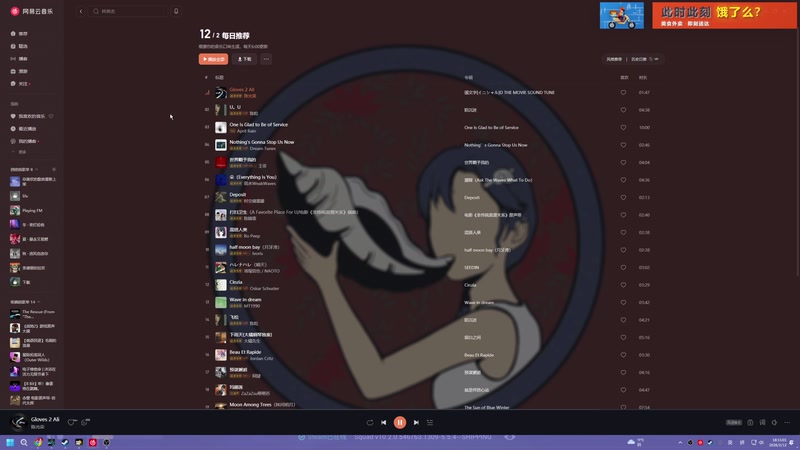Sort by the 时长 duration column header

643,78
